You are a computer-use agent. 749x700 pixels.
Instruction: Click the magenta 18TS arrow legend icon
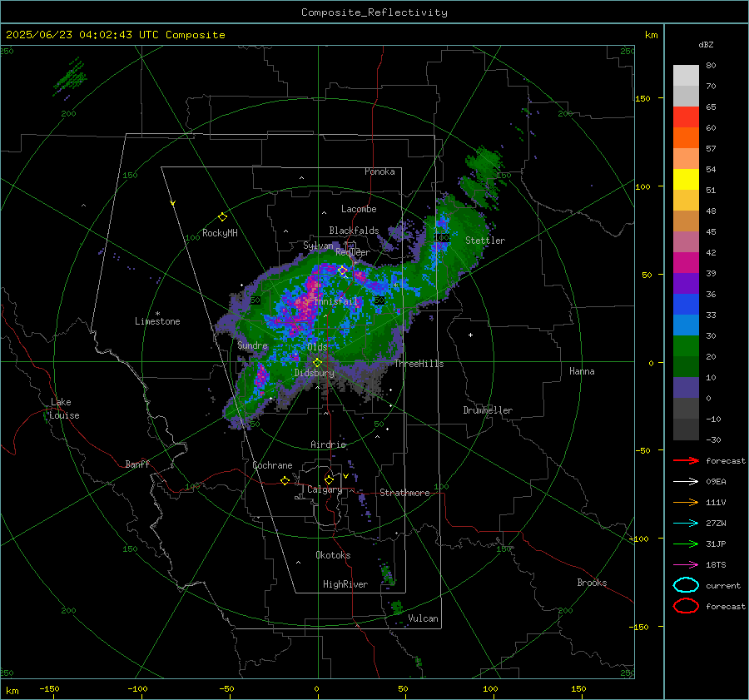[x=686, y=565]
